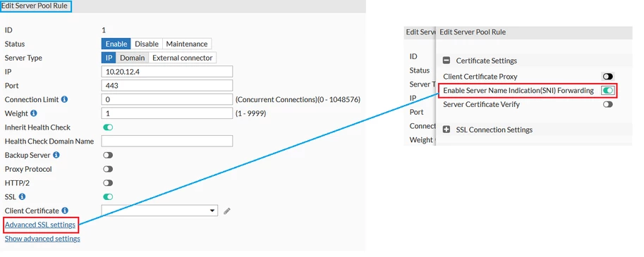Enable the HTTP/2 toggle

[x=108, y=183]
